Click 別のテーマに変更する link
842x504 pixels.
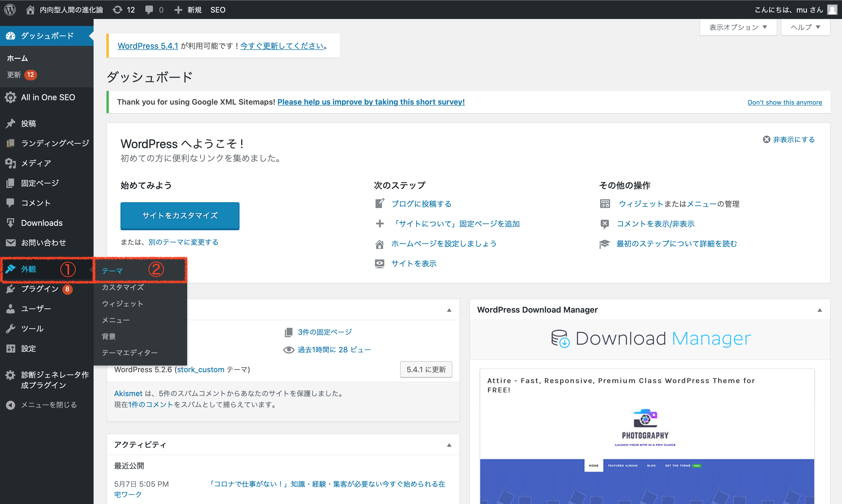(x=183, y=242)
